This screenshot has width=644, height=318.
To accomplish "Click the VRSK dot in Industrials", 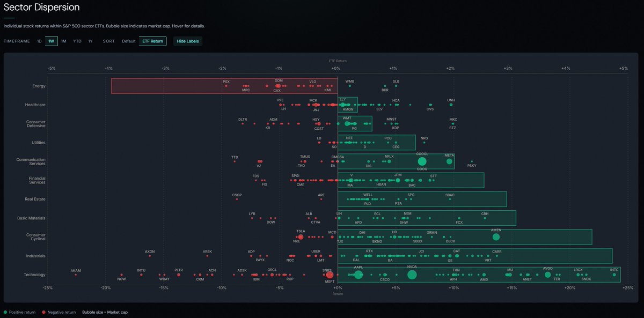I will tap(207, 256).
